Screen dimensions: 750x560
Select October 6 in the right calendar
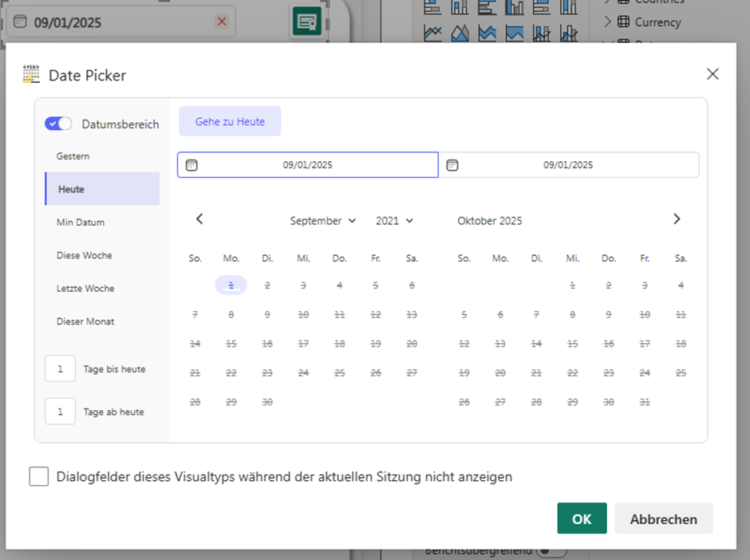[x=500, y=314]
